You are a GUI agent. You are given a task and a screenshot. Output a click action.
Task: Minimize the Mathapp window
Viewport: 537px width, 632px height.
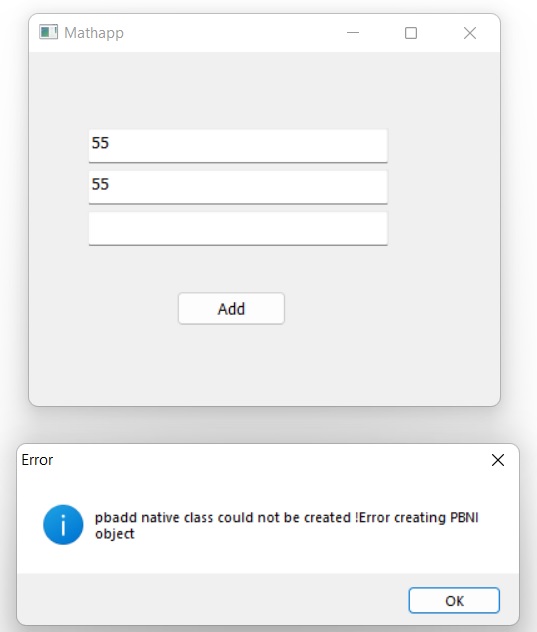tap(353, 33)
